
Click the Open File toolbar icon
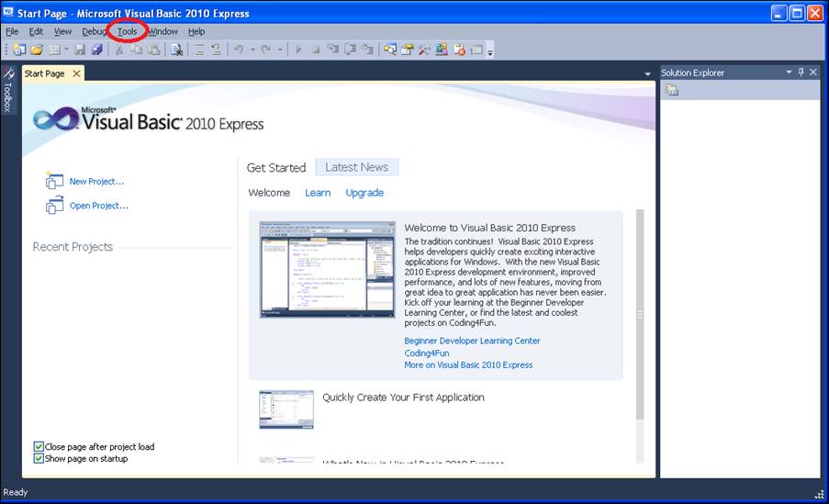(x=37, y=50)
